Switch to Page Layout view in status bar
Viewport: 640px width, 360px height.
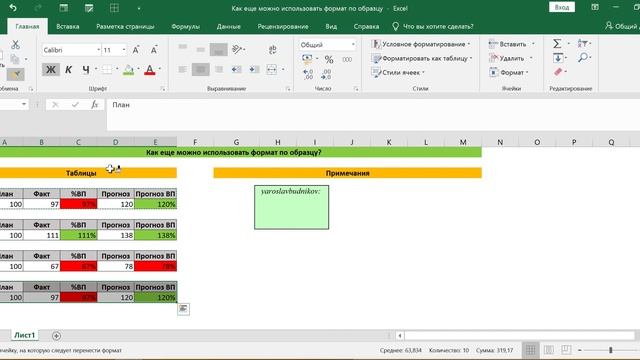click(x=549, y=350)
